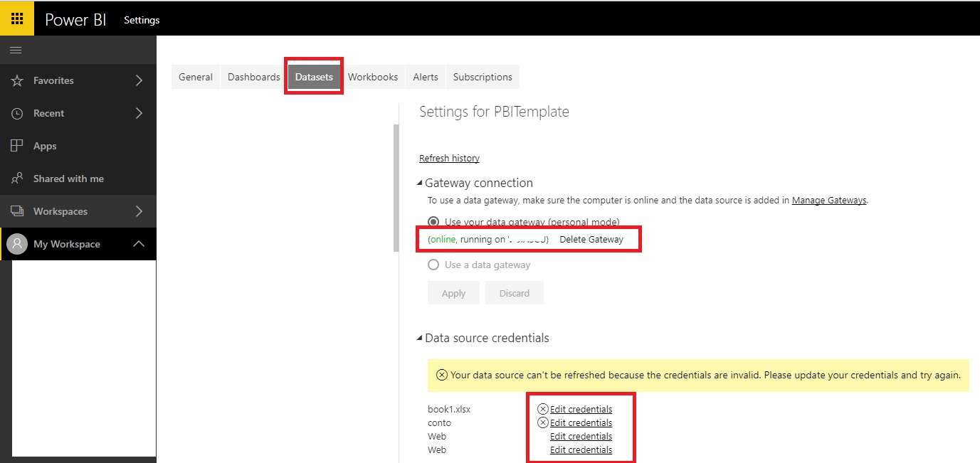The image size is (980, 463).
Task: Click the book1.xlsx data source name
Action: pyautogui.click(x=449, y=409)
